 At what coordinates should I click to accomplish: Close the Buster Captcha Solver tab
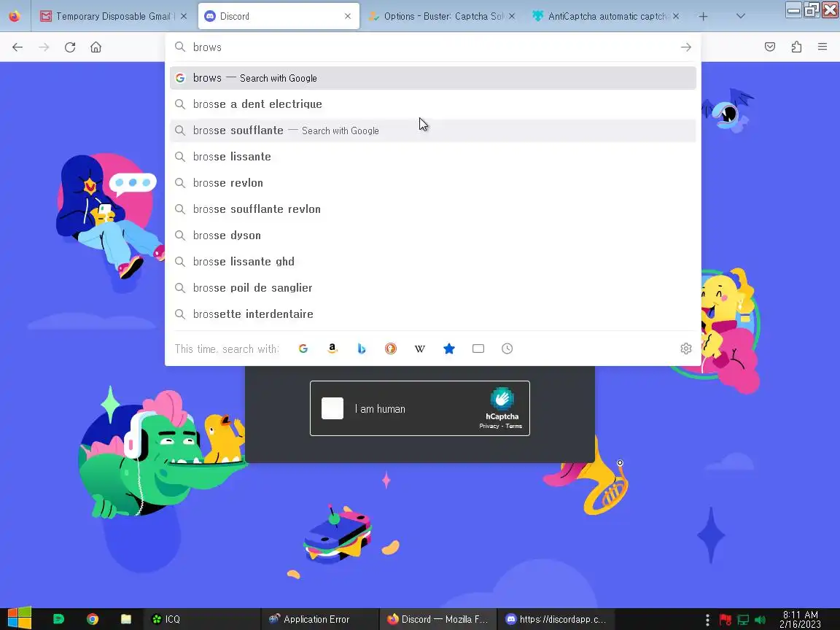tap(512, 16)
